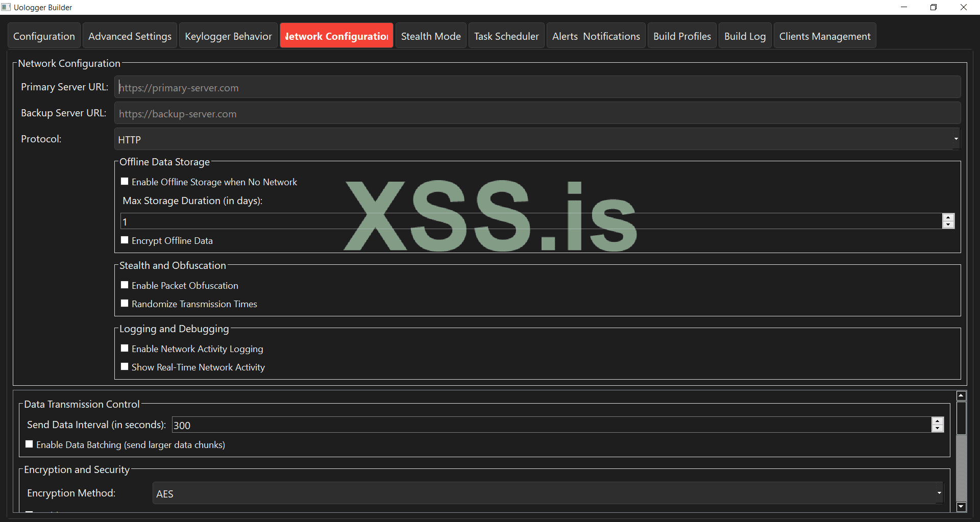Click the "Backup Server URL:" label
980x522 pixels.
coord(64,113)
